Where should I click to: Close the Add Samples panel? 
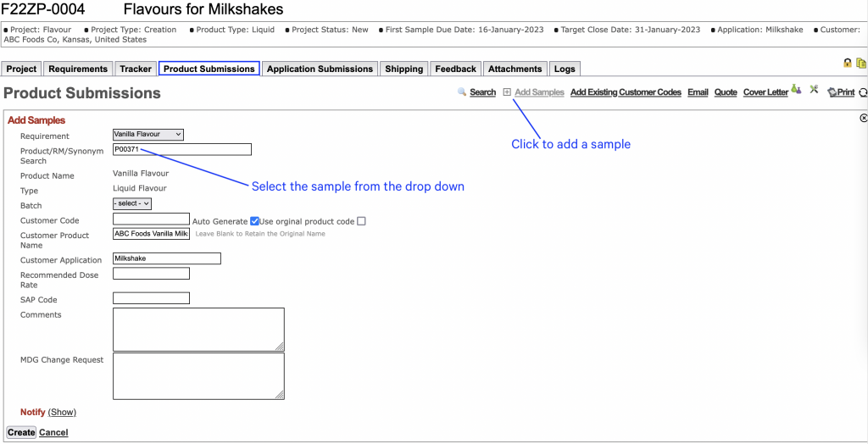pyautogui.click(x=863, y=119)
